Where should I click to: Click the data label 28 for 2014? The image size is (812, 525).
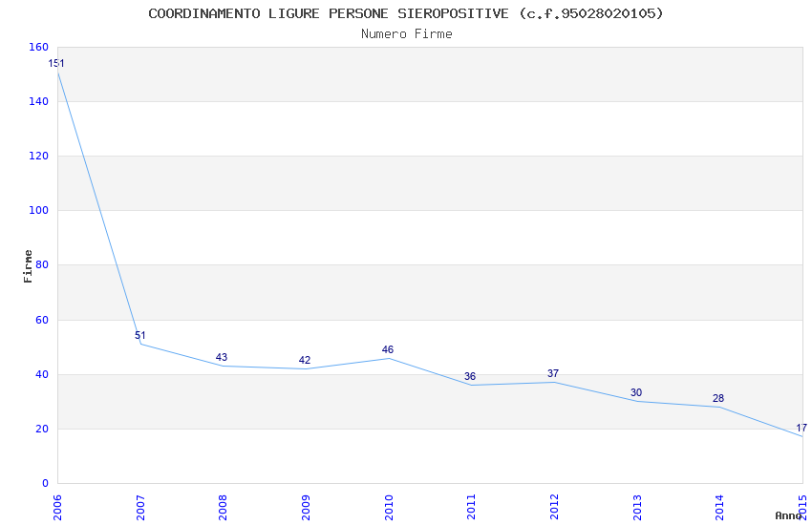pyautogui.click(x=718, y=398)
